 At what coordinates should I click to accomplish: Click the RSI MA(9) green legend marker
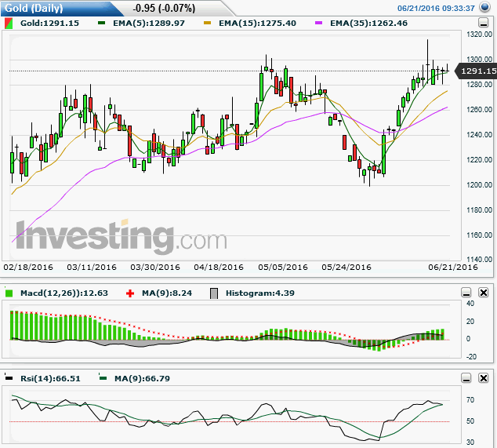[x=103, y=377]
